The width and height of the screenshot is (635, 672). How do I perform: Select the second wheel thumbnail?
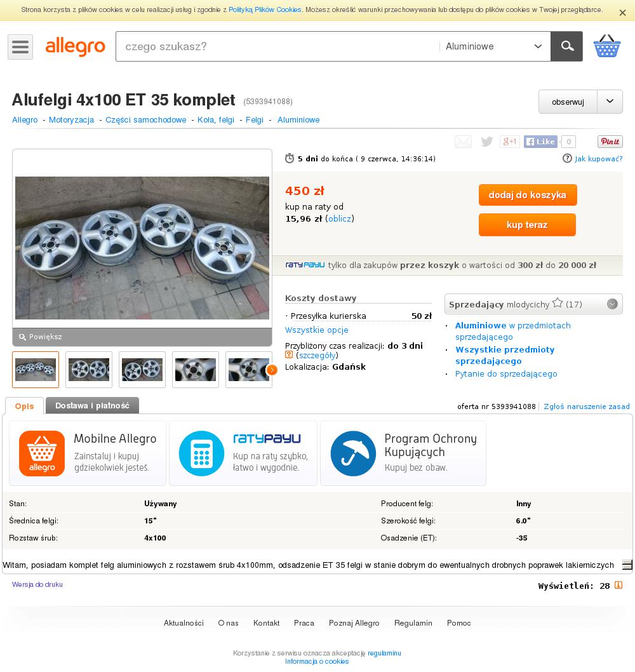pyautogui.click(x=89, y=370)
